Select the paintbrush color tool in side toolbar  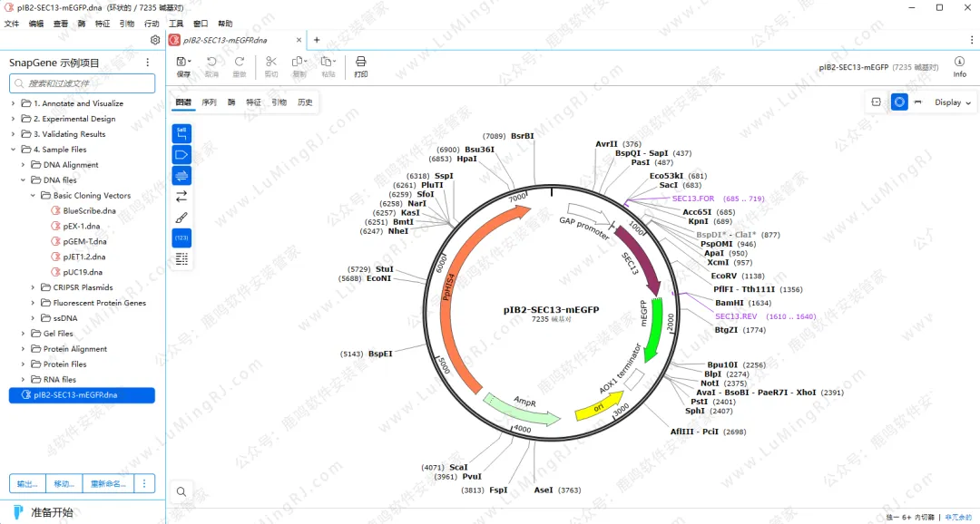(x=181, y=218)
